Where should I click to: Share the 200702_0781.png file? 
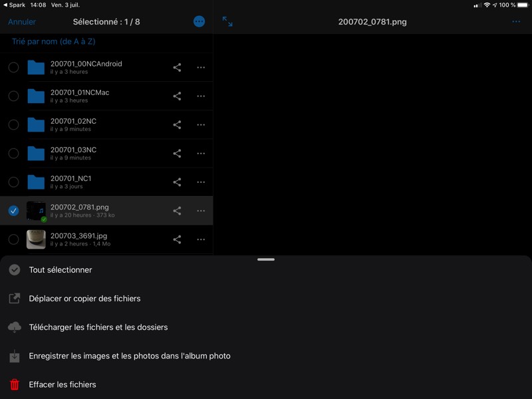pos(177,211)
